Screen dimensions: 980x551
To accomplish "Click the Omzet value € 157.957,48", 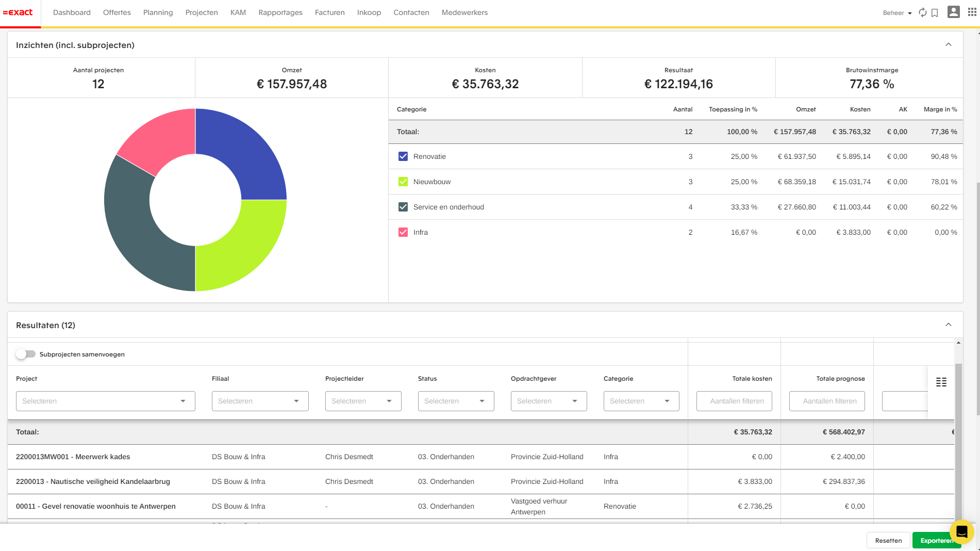I will click(292, 84).
